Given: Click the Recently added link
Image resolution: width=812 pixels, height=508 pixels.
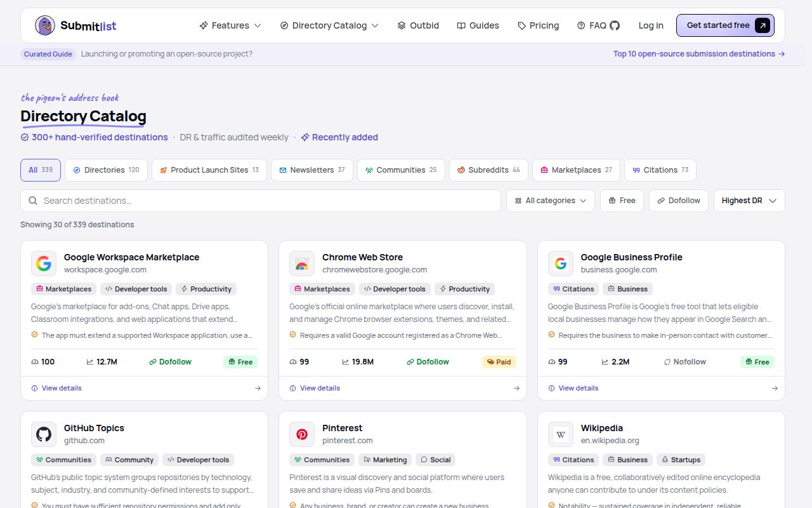Looking at the screenshot, I should point(339,137).
